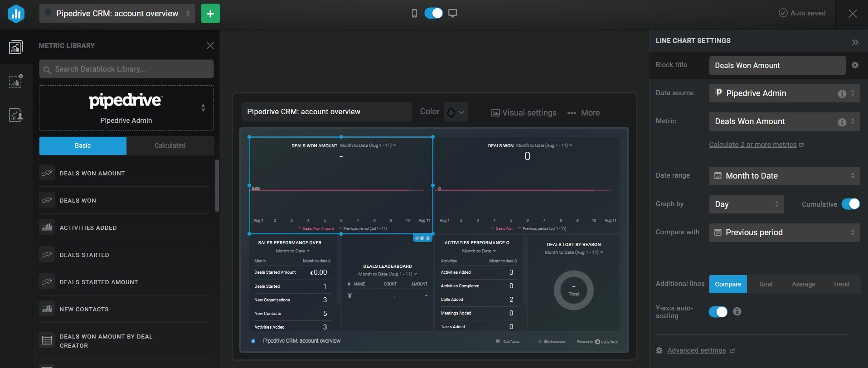Open the Databox logo home icon
Viewport: 868px width, 368px height.
pyautogui.click(x=16, y=14)
